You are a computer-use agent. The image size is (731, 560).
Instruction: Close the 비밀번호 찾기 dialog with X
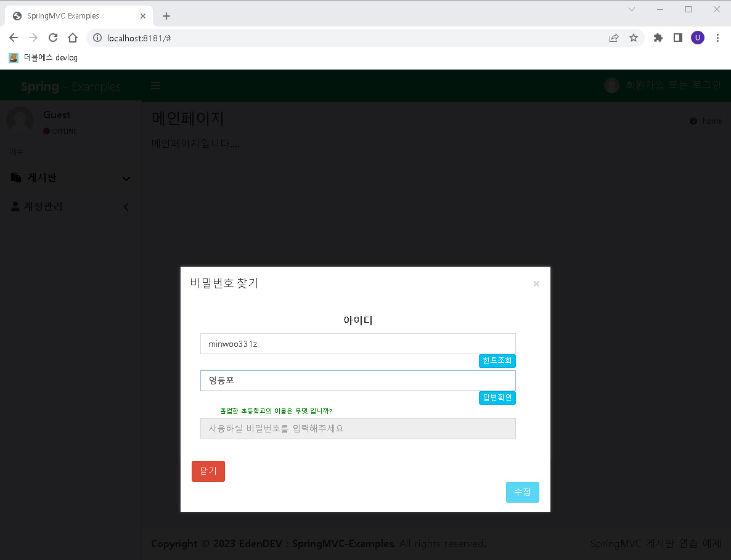pos(537,284)
